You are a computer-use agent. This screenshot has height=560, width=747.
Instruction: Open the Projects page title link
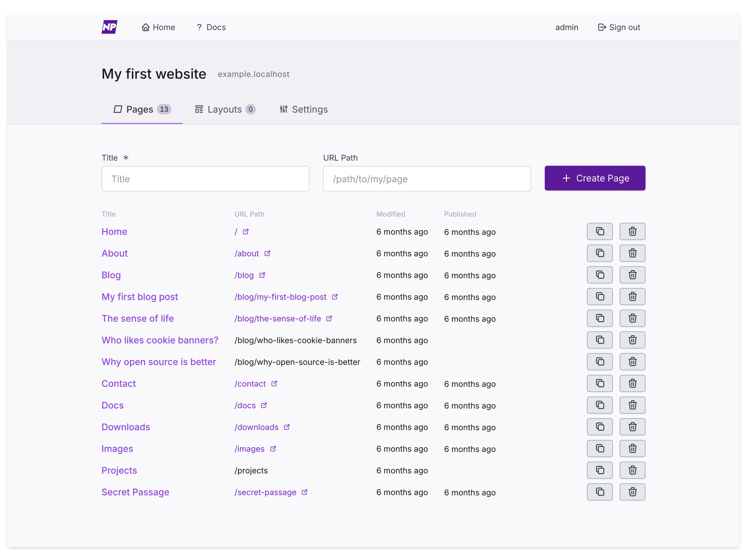click(119, 470)
